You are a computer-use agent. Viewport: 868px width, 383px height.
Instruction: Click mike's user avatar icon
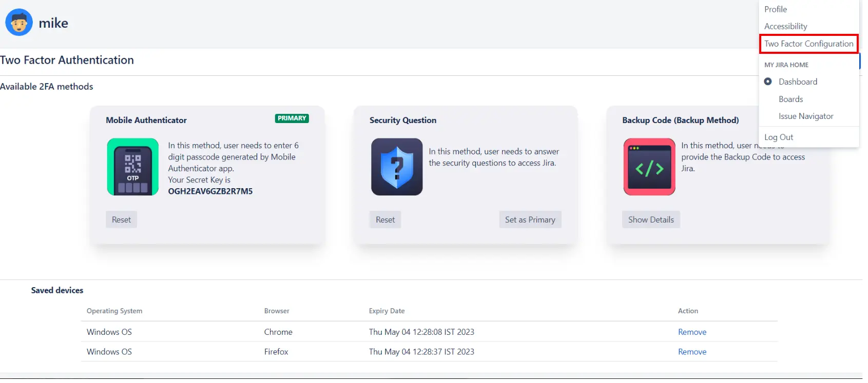[x=19, y=23]
